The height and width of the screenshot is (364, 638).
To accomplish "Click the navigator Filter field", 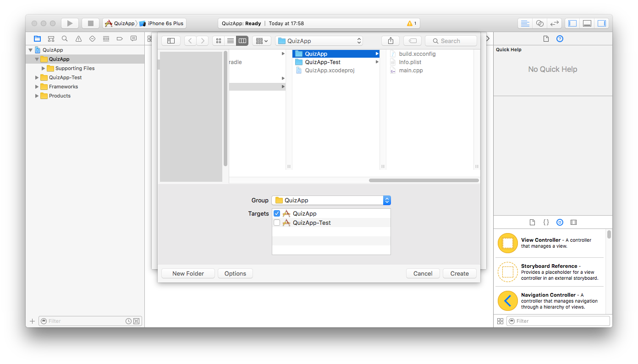I will (x=91, y=321).
